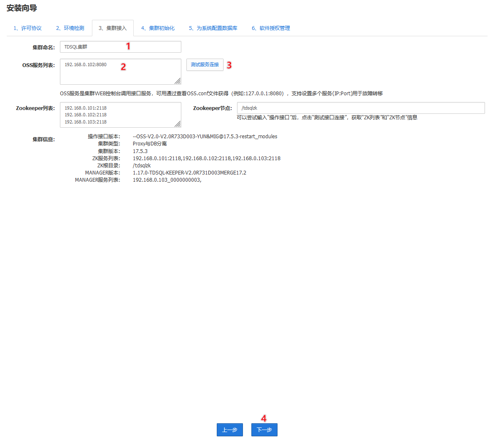Focus the Zookeeper节点 input field
Screen dimensions: 504x446
361,108
